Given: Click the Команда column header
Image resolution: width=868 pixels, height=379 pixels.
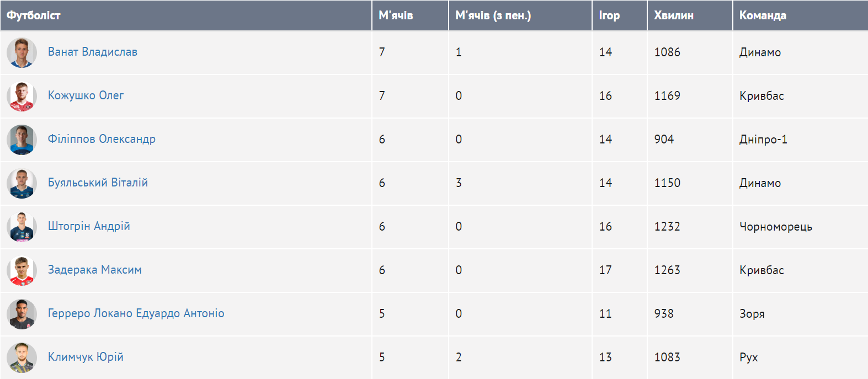Looking at the screenshot, I should pos(763,15).
